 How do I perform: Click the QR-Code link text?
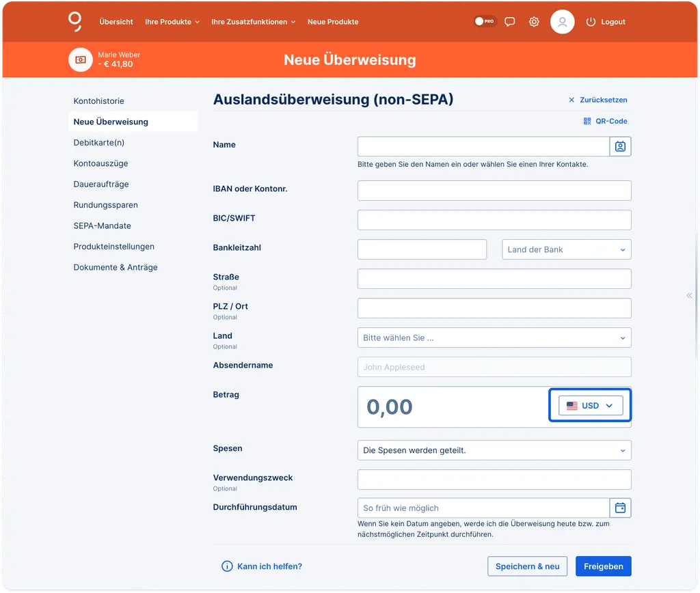click(611, 121)
